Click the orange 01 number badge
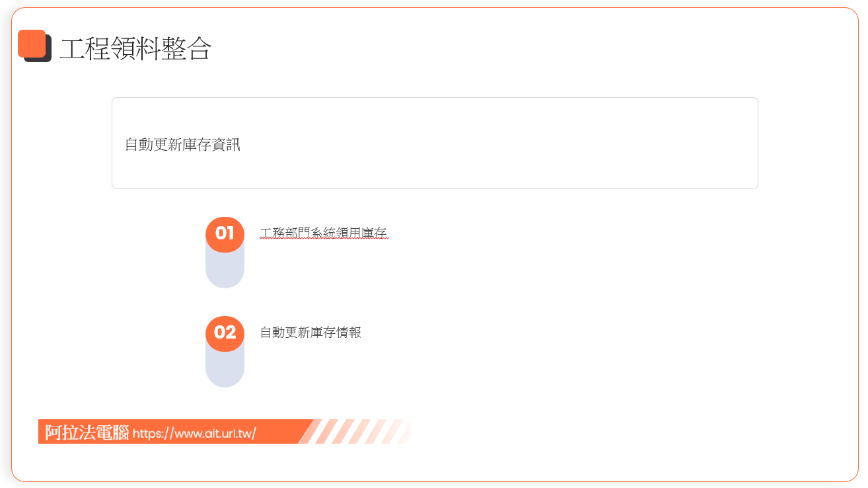 coord(225,234)
